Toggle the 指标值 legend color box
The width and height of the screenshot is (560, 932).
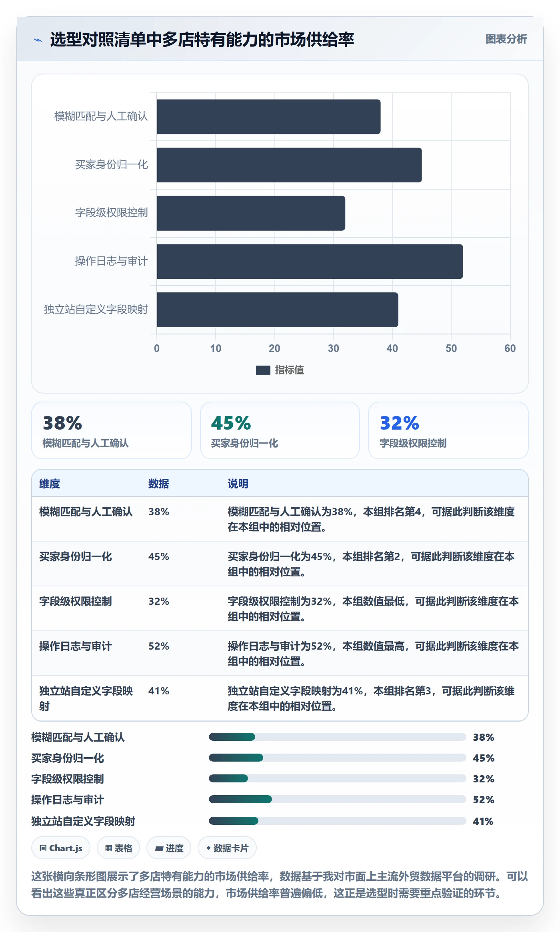point(263,370)
